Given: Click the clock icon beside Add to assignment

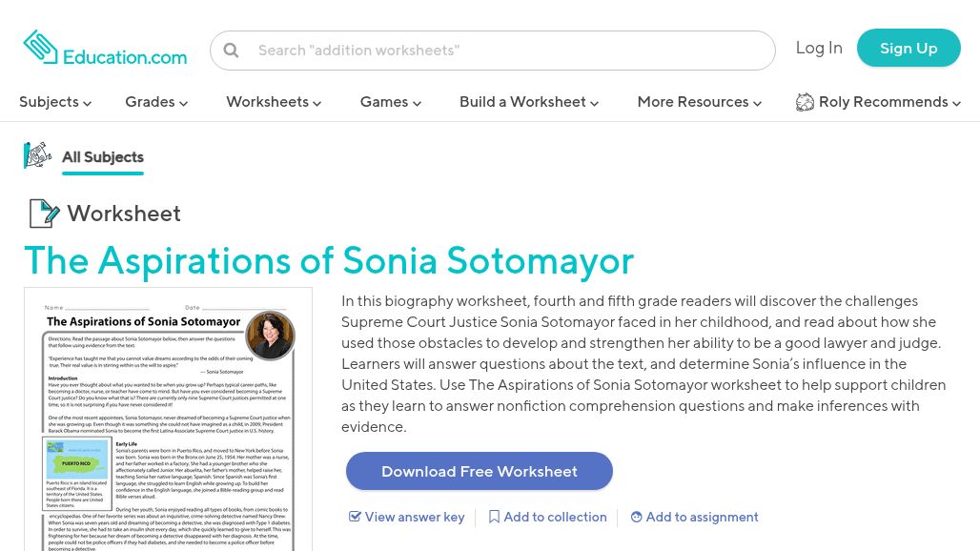Looking at the screenshot, I should click(636, 517).
